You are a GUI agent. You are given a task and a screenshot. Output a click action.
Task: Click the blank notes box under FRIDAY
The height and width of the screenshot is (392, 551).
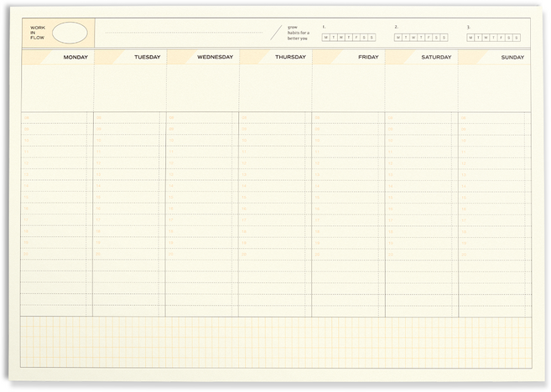(x=349, y=88)
